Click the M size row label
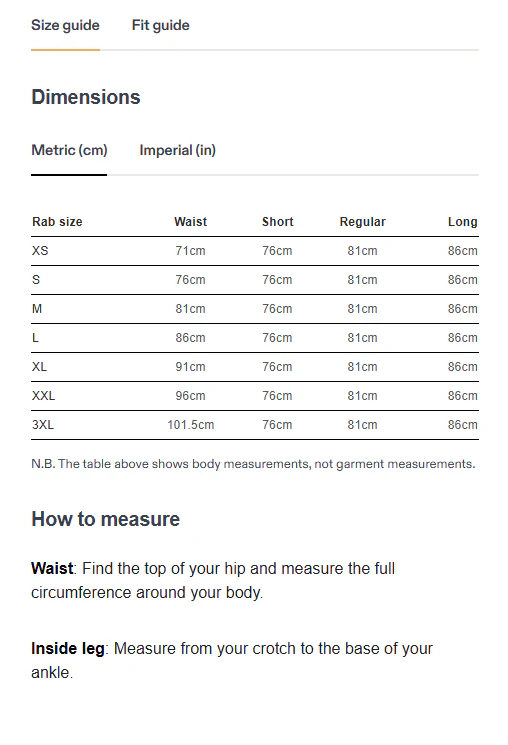Image resolution: width=508 pixels, height=745 pixels. tap(37, 309)
